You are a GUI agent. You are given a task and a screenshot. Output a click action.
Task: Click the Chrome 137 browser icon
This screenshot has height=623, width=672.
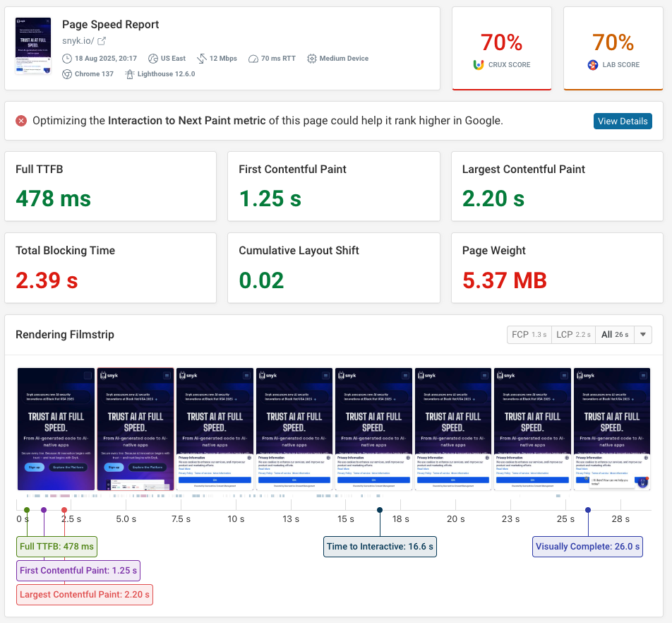(x=67, y=74)
